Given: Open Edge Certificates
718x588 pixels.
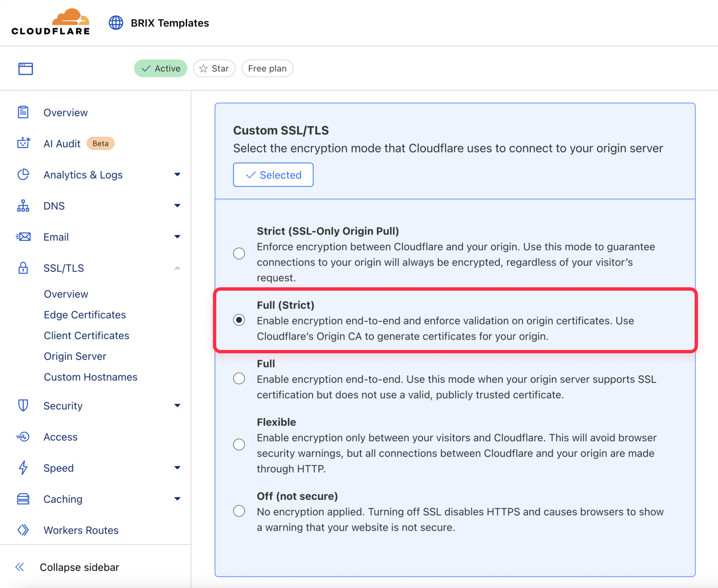Looking at the screenshot, I should point(85,315).
